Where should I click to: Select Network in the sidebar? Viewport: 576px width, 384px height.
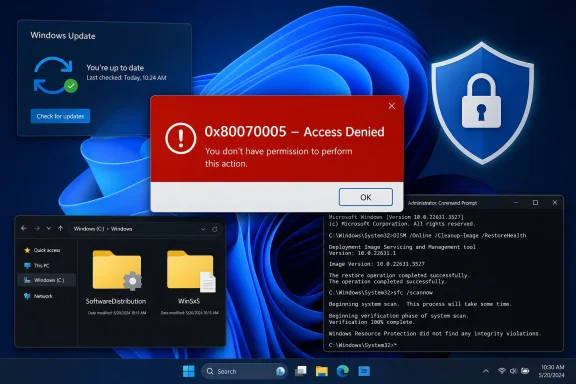[x=46, y=296]
